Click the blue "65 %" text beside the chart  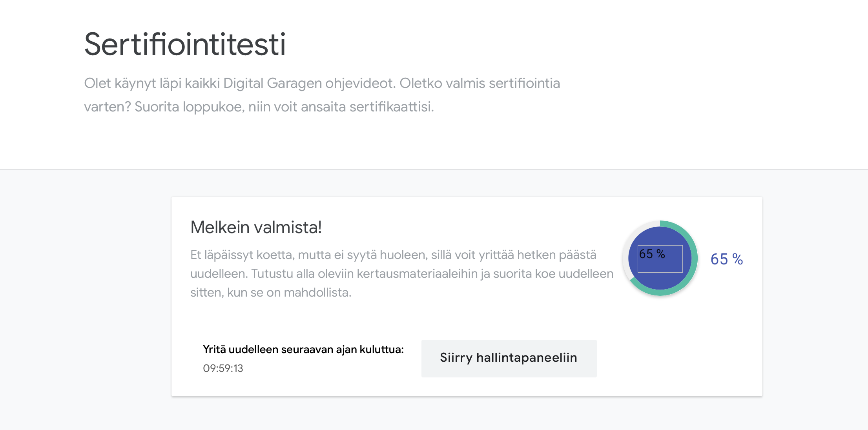[726, 259]
